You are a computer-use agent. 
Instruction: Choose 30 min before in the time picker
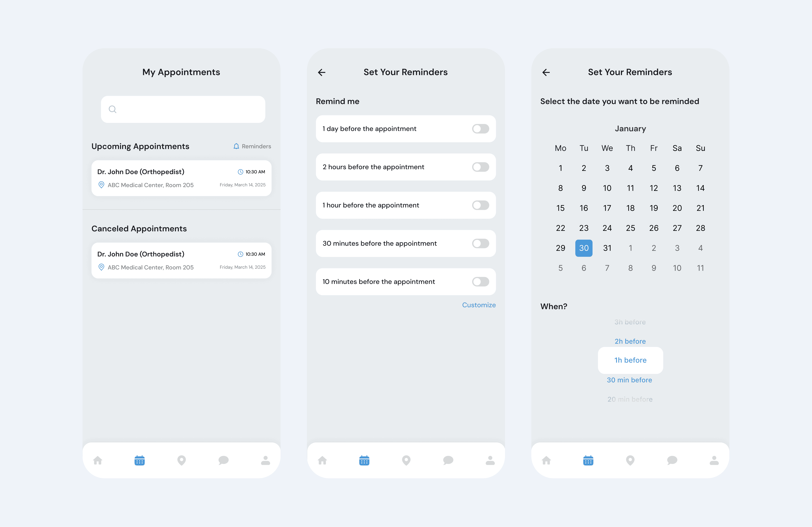(629, 380)
